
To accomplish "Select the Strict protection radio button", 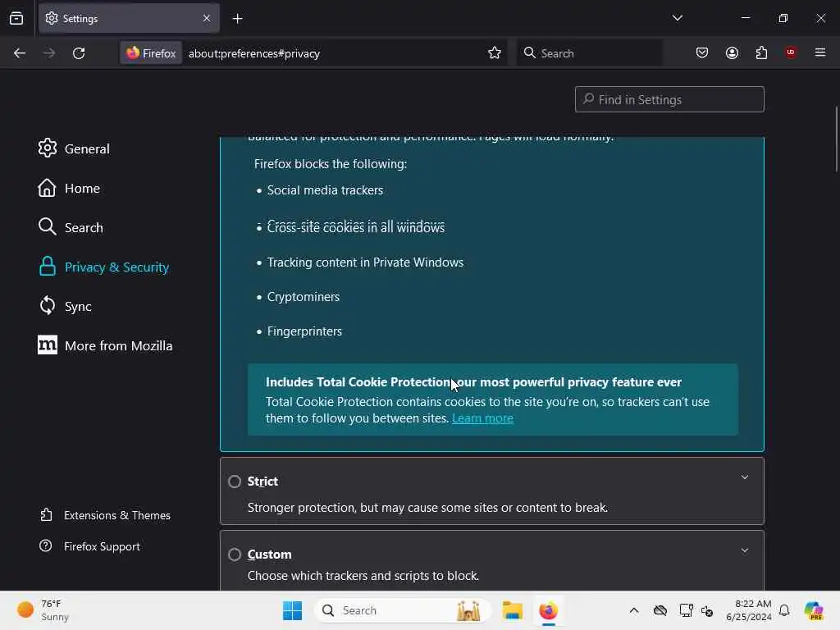I will [x=235, y=481].
